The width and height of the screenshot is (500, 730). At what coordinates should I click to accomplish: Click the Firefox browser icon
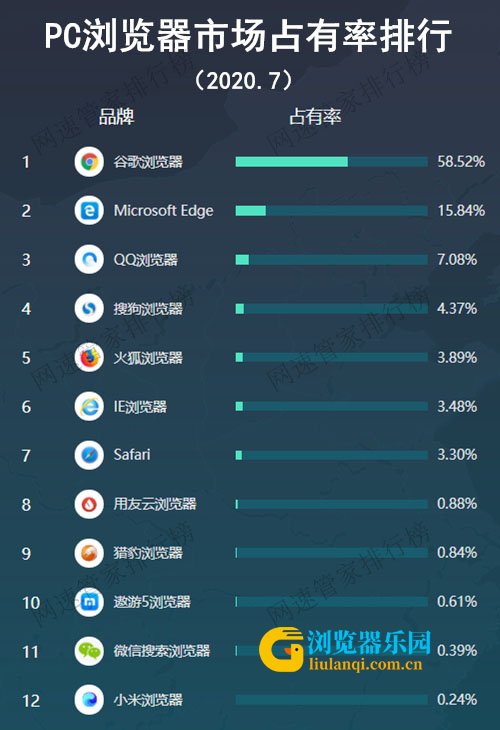pos(89,358)
